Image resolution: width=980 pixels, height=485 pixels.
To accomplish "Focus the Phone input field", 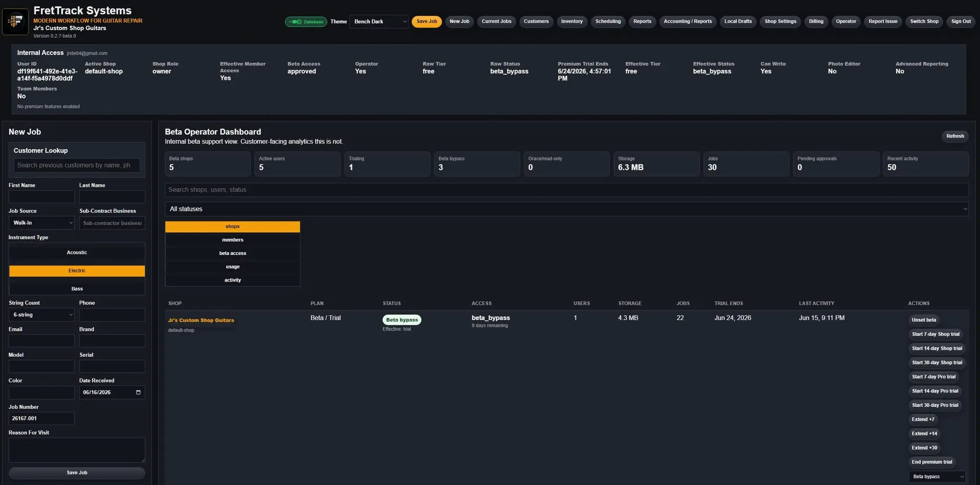I will coord(112,315).
